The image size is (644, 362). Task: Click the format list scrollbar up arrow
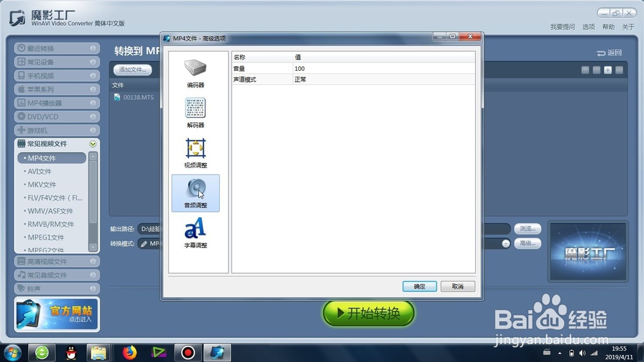(x=93, y=156)
